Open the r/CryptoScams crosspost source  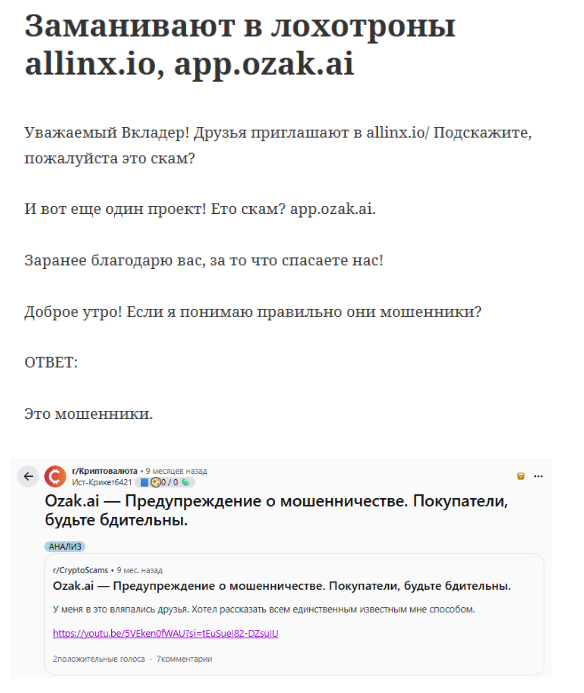pyautogui.click(x=80, y=570)
